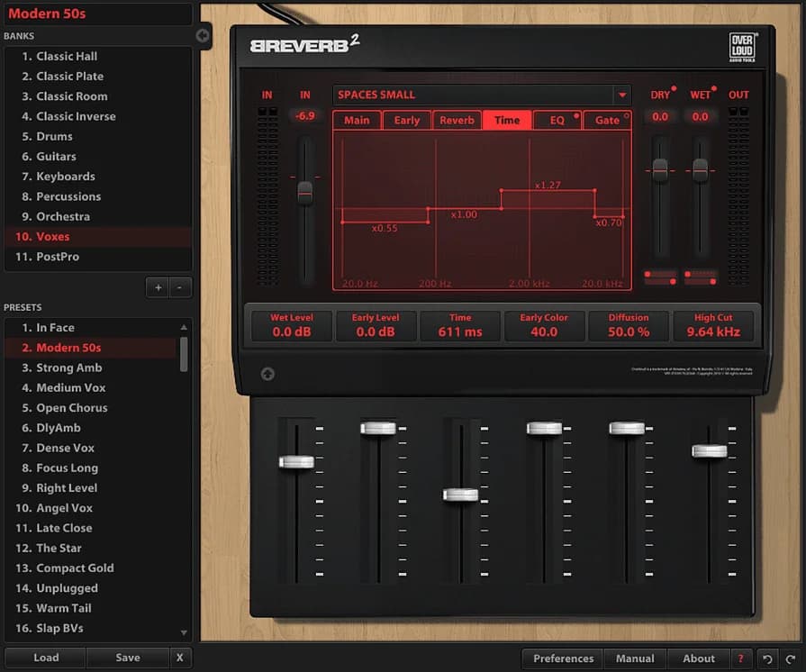Switch to the Reverb tab
This screenshot has width=806, height=672.
point(457,119)
